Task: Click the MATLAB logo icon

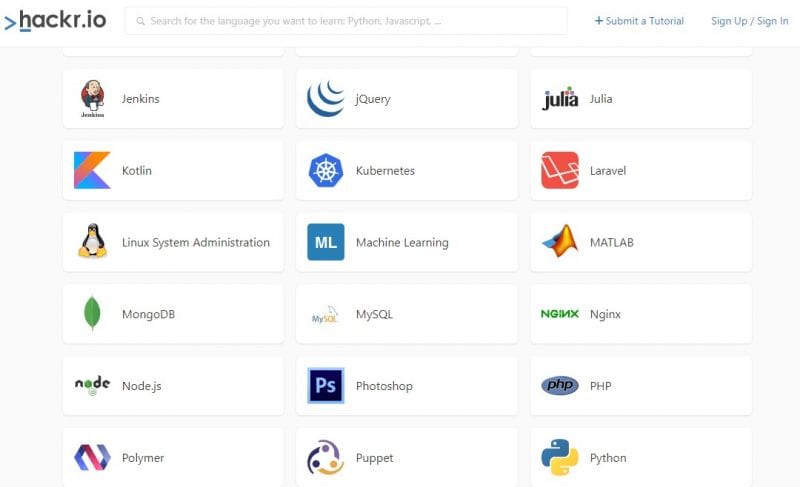Action: point(560,241)
